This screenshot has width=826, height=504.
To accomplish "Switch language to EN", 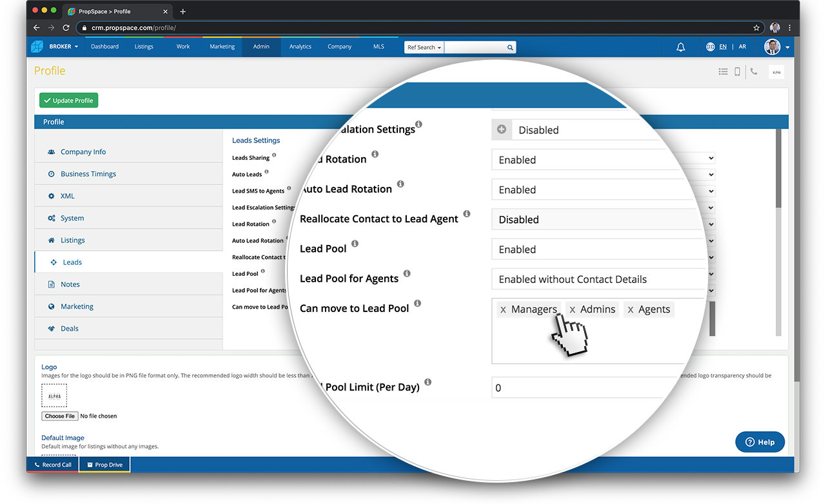I will [723, 47].
